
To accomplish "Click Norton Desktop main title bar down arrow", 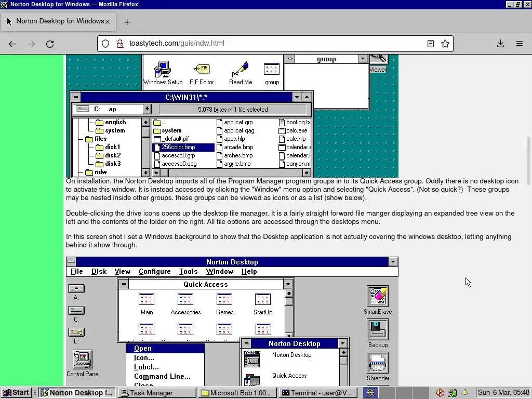I will [x=393, y=262].
